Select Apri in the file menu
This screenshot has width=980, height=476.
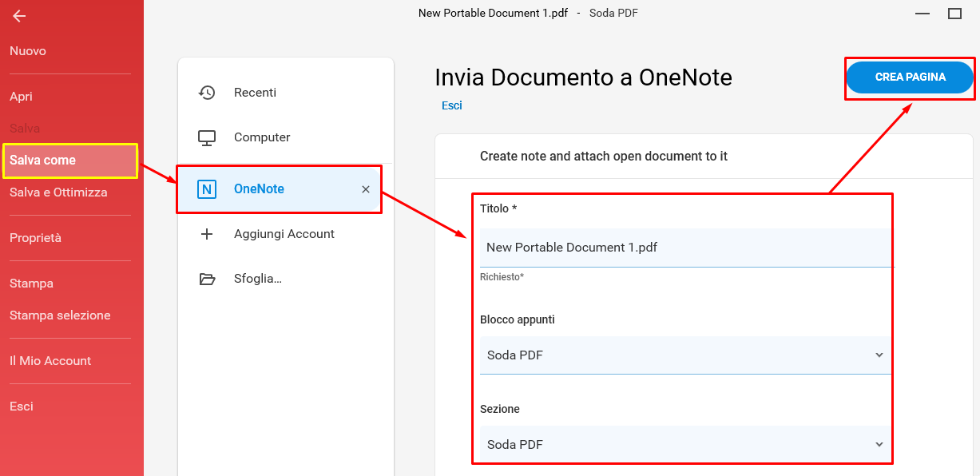coord(21,97)
